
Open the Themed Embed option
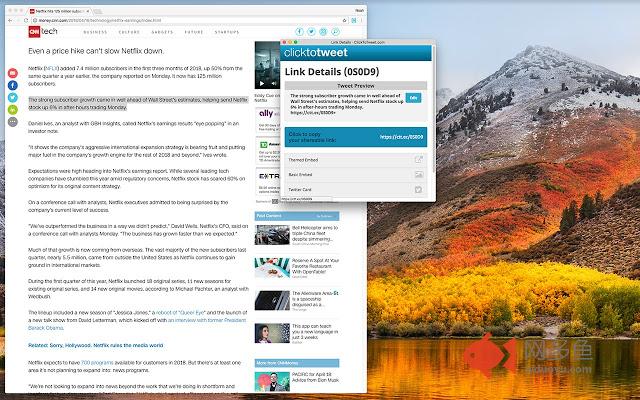click(x=356, y=160)
